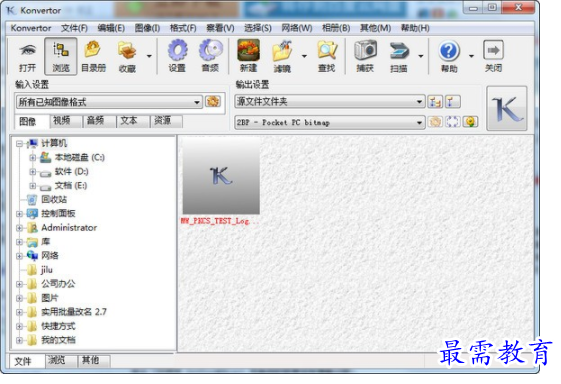561x384 pixels.
Task: Click the second icon right of 源文件文件夹
Action: (x=452, y=102)
